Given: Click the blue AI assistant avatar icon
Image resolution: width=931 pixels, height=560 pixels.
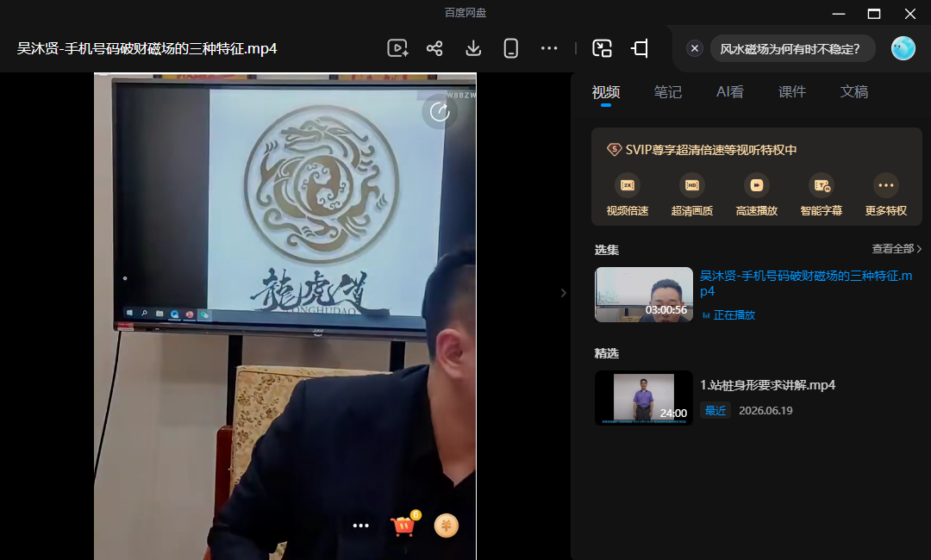Looking at the screenshot, I should point(903,48).
